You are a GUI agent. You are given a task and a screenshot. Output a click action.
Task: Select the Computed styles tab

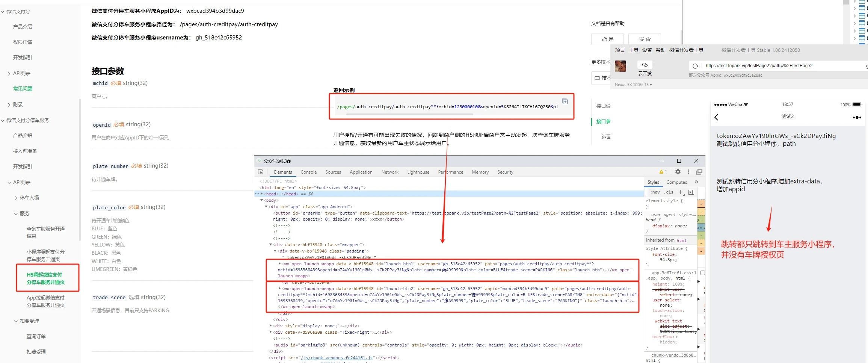point(677,182)
